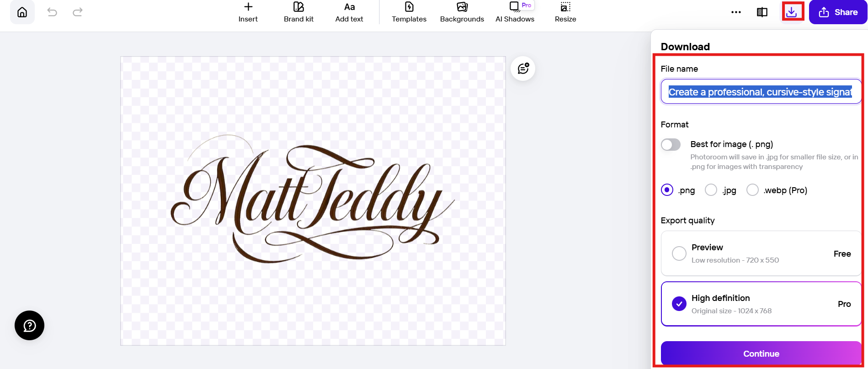Screen dimensions: 868x369
Task: Select the .jpg format radio button
Action: [711, 190]
